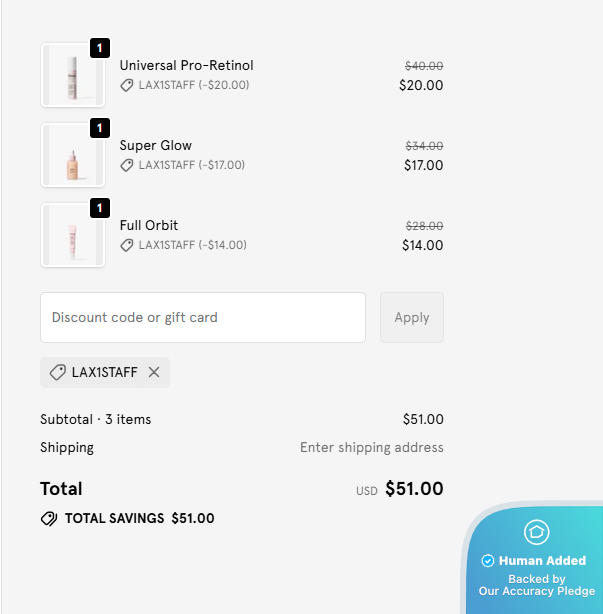The height and width of the screenshot is (614, 603).
Task: Click the tag icon in the LAX1STAFF chip
Action: pyautogui.click(x=58, y=372)
